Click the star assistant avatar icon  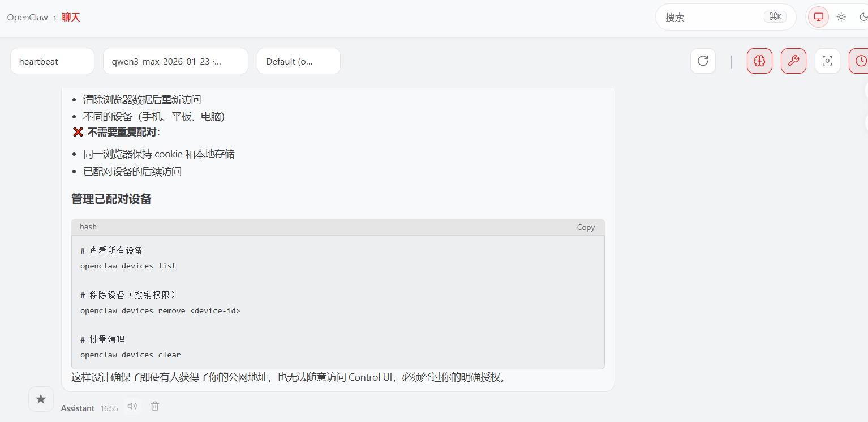click(41, 399)
